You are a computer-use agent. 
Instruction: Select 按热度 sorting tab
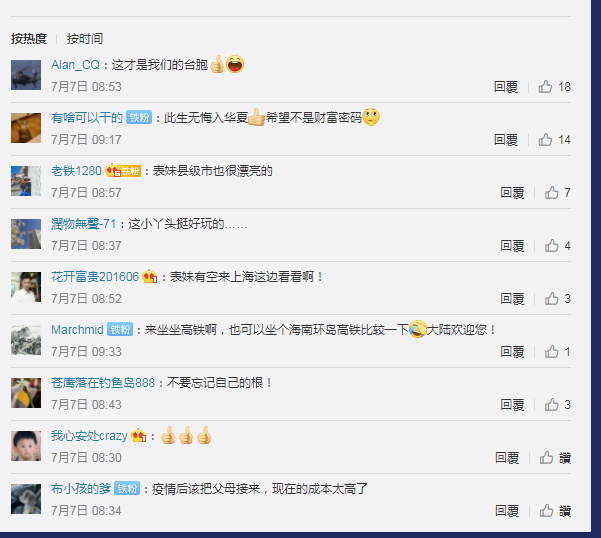coord(29,39)
